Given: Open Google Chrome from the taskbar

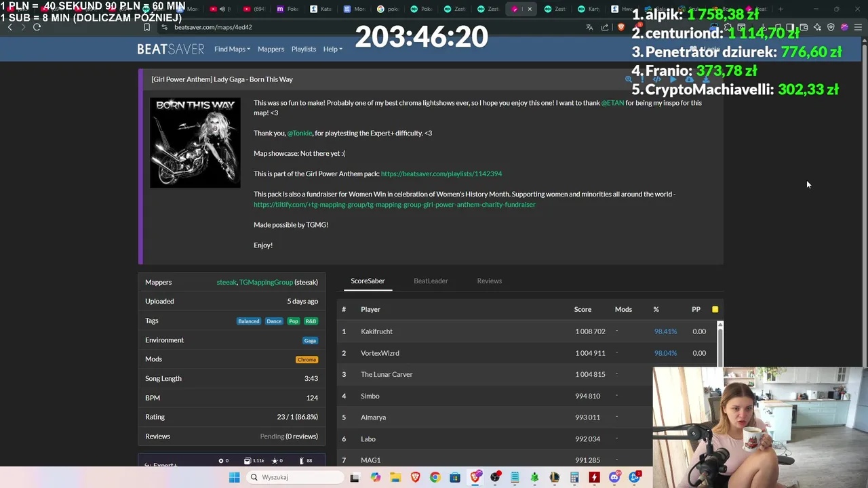Looking at the screenshot, I should click(x=435, y=477).
